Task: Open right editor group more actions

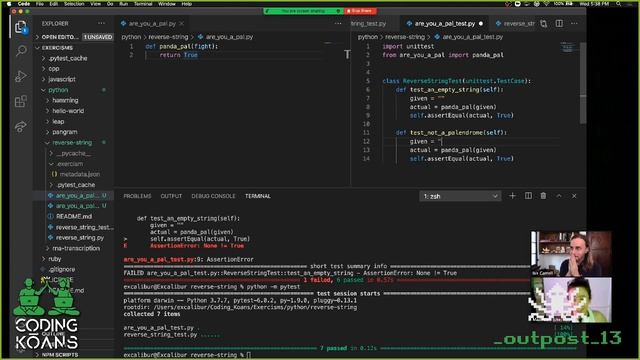Action: click(574, 24)
